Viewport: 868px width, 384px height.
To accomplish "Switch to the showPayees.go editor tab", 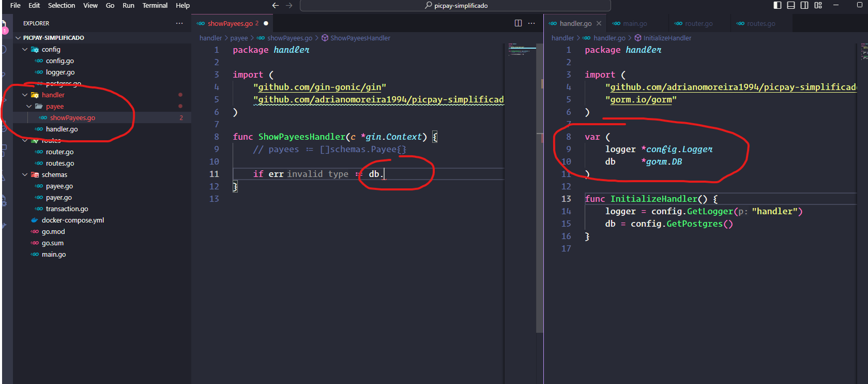I will [x=232, y=23].
